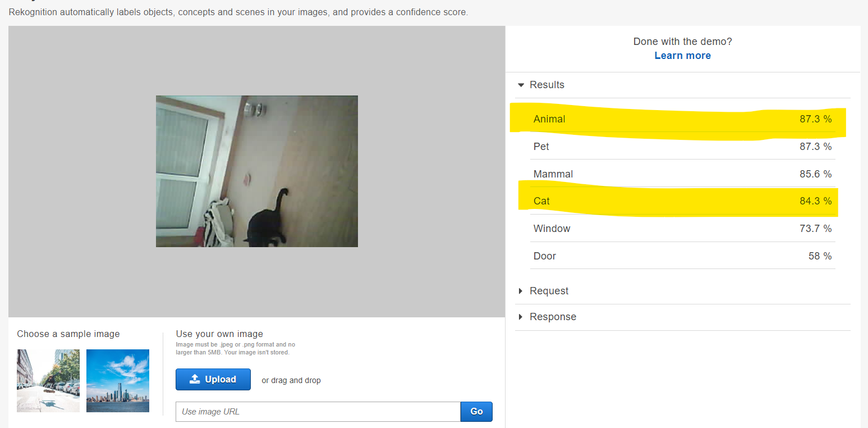The image size is (868, 428).
Task: Click the 85.6 % confidence value
Action: click(815, 174)
